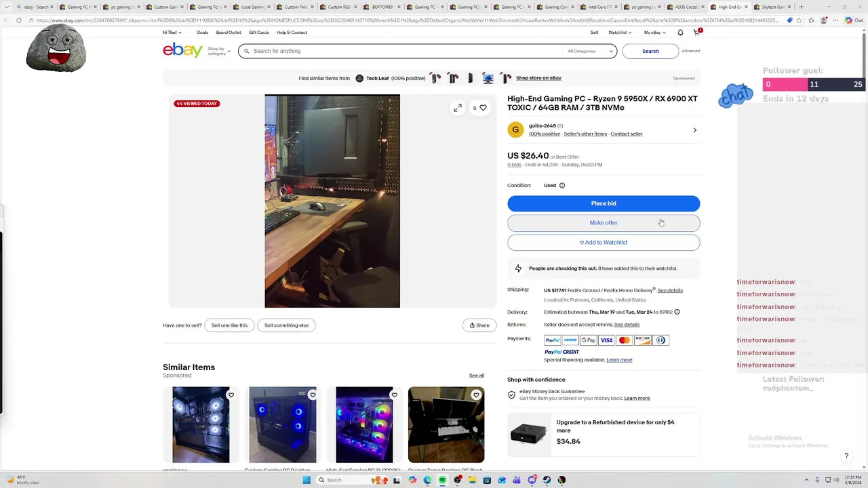The width and height of the screenshot is (868, 488).
Task: Expand the Watchlist header menu
Action: click(x=620, y=33)
